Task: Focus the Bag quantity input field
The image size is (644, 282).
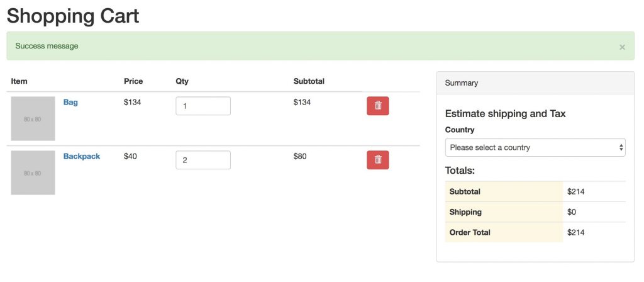Action: click(203, 106)
